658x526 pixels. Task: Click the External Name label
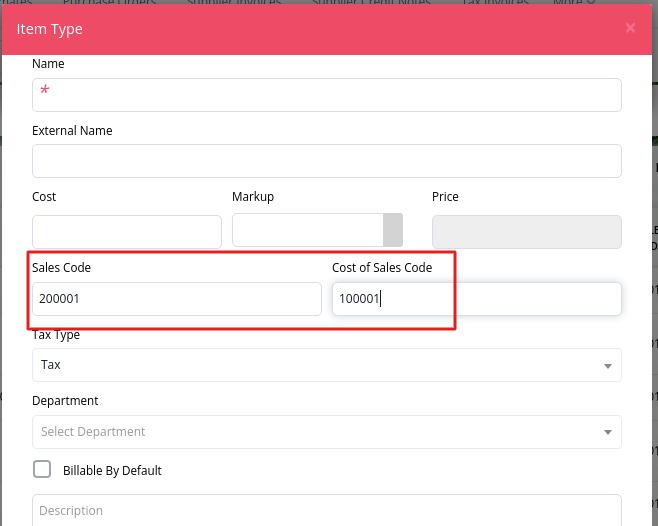point(72,131)
